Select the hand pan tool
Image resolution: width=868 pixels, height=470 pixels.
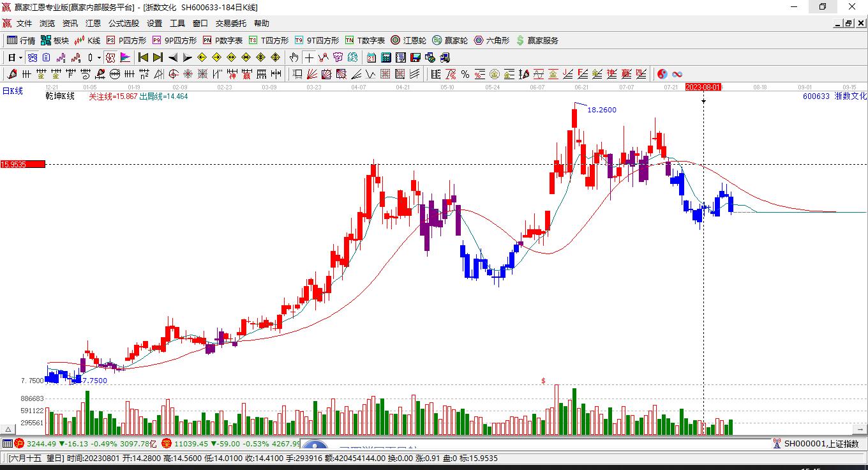click(294, 57)
